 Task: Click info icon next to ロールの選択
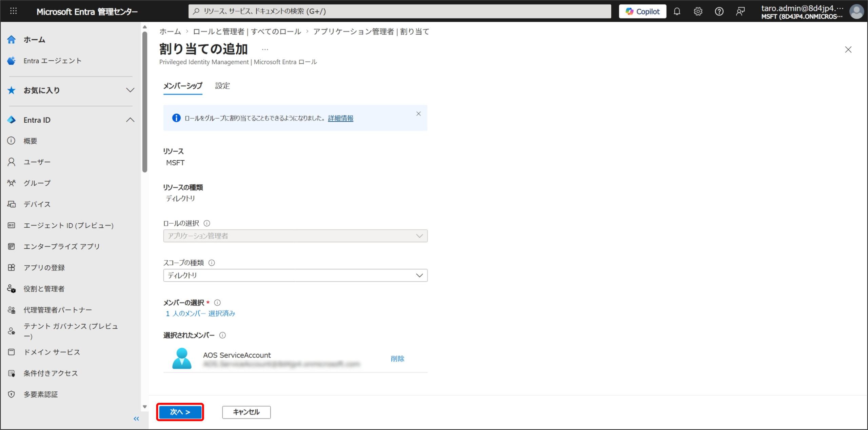coord(207,223)
